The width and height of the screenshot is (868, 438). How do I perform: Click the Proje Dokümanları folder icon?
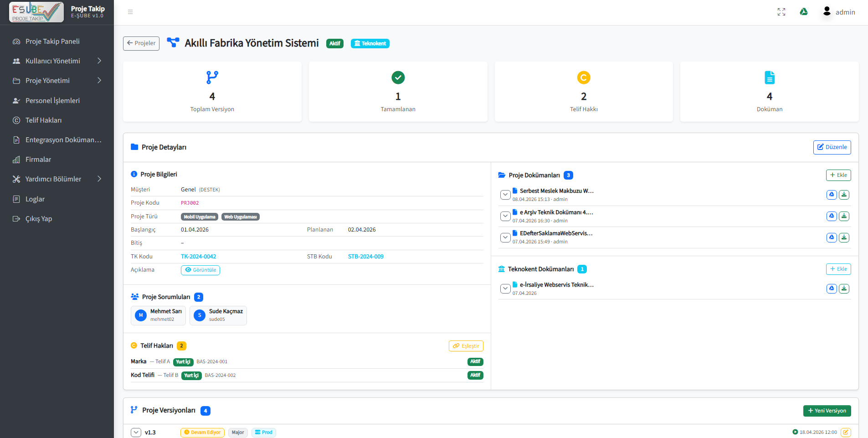pyautogui.click(x=502, y=175)
